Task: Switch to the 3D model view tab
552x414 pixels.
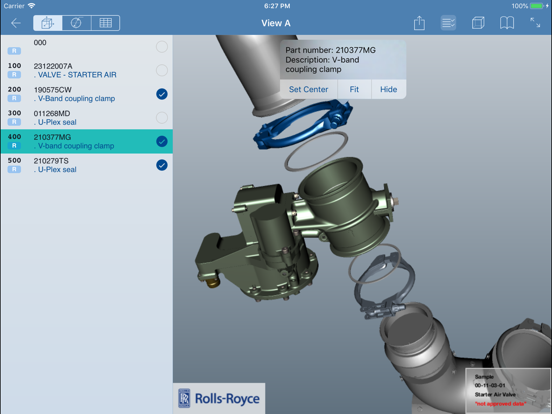Action: 48,23
